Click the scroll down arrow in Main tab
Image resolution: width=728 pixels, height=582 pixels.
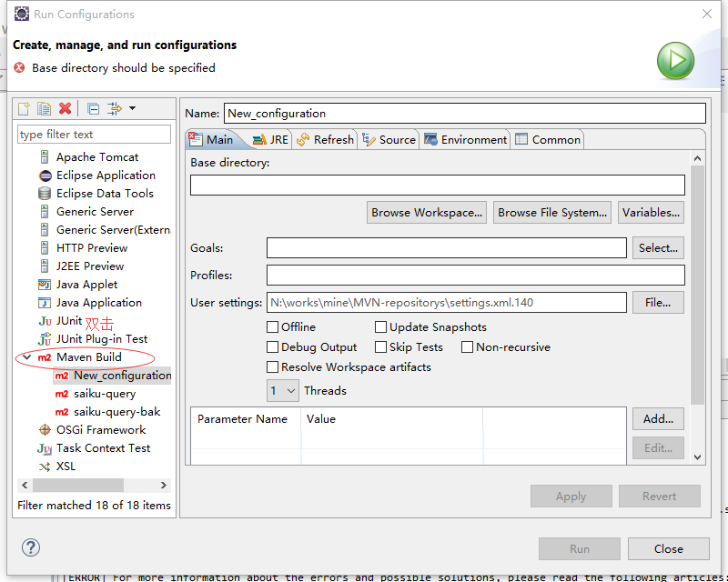click(697, 457)
